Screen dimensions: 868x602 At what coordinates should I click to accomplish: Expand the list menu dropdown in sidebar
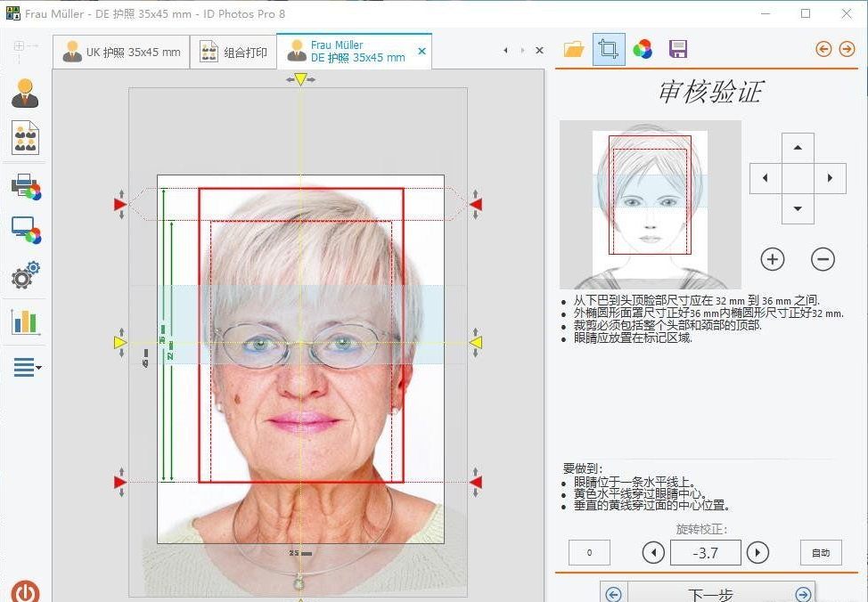(x=25, y=367)
